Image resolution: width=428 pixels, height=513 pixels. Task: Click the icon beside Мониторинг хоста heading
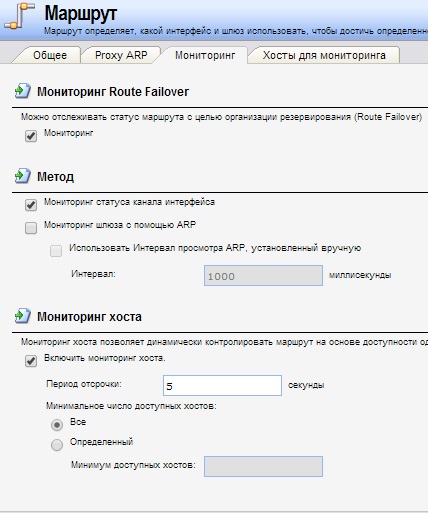(x=23, y=316)
